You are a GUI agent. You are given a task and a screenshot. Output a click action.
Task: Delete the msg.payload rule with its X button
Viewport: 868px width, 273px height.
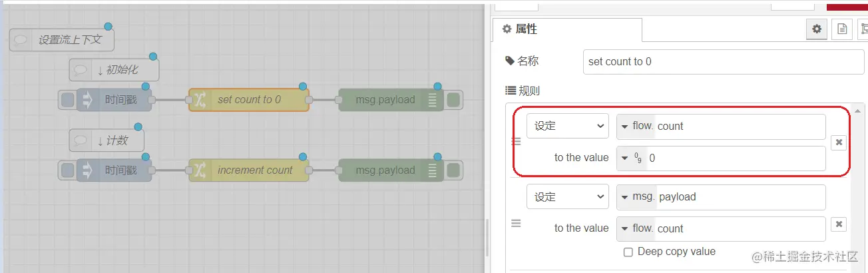(x=839, y=224)
